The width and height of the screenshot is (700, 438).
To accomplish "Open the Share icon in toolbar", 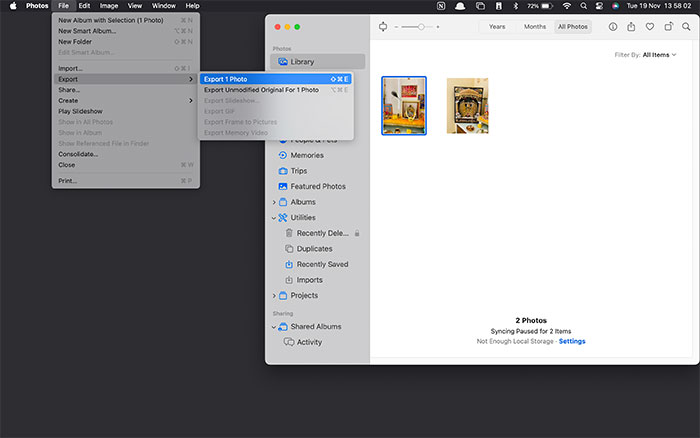I will (x=631, y=27).
